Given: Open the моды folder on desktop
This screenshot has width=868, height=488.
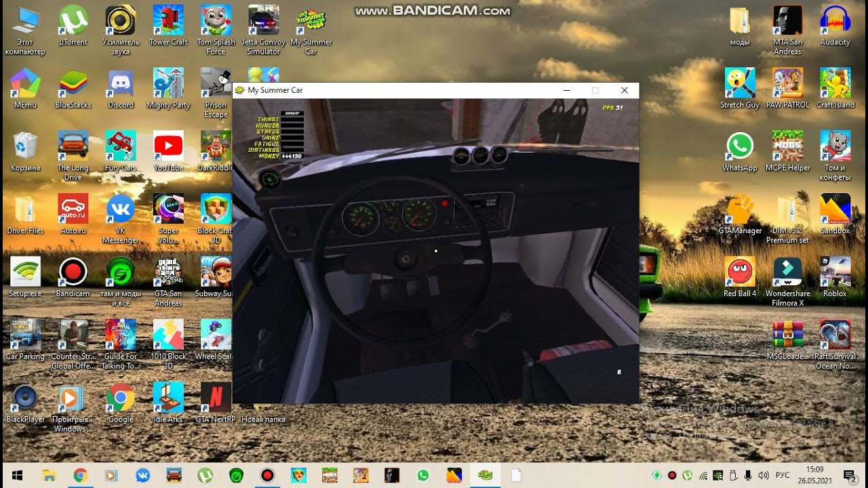Looking at the screenshot, I should tap(740, 26).
